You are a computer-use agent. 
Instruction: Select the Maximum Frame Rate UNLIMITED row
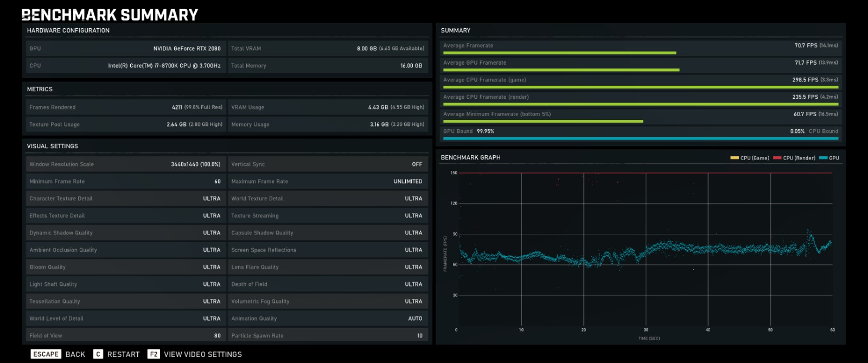327,181
